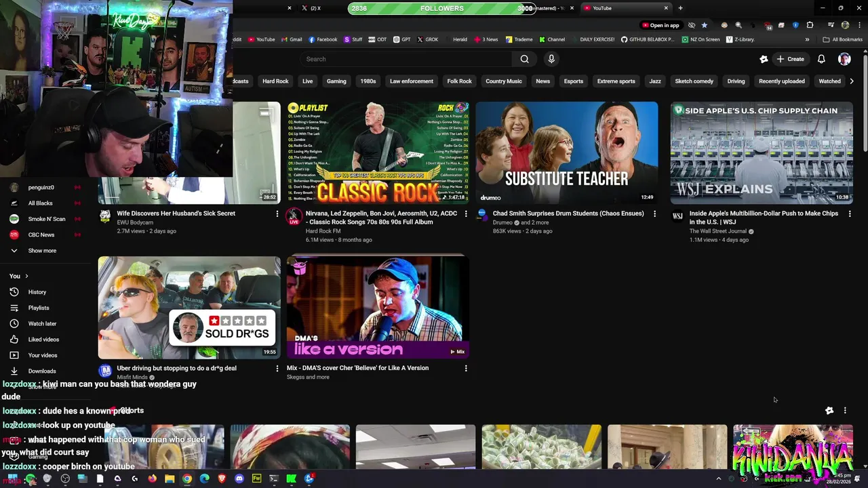Viewport: 868px width, 488px height.
Task: Click the sparkle icon beside Create
Action: pos(764,59)
